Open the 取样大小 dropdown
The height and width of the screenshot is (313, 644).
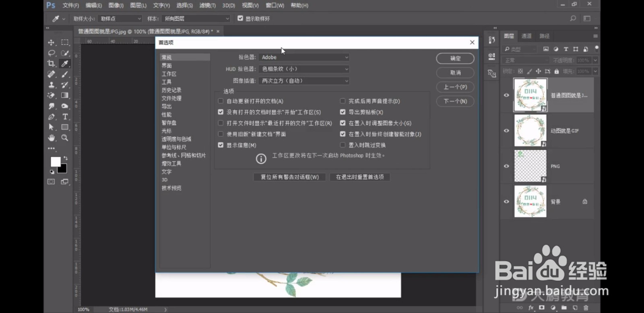[x=120, y=19]
